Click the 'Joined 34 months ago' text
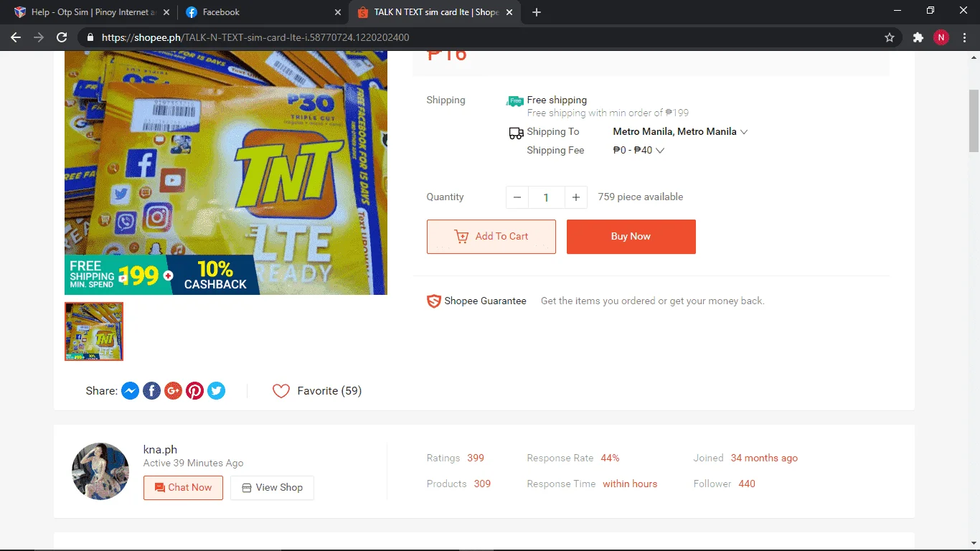Viewport: 980px width, 551px height. pyautogui.click(x=745, y=458)
